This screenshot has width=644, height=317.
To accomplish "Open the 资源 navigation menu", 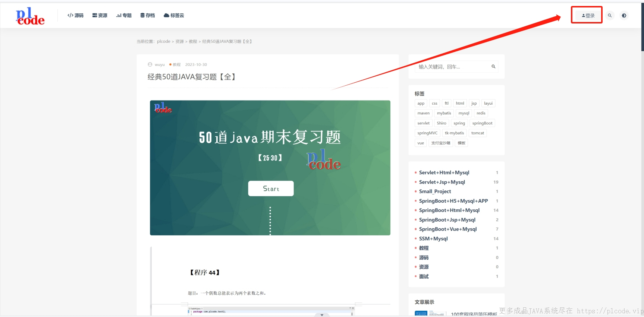I will coord(100,15).
